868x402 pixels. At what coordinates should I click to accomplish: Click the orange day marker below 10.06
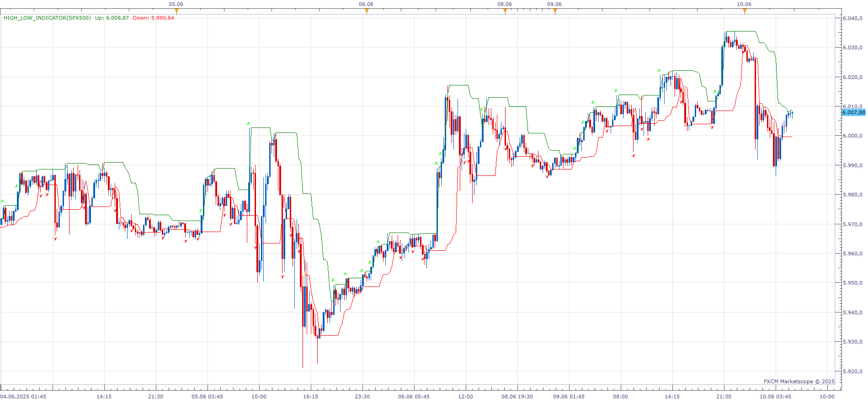(745, 11)
